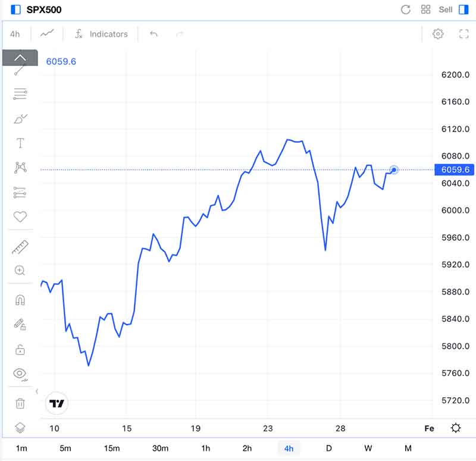
Task: Open the 4h interval dropdown
Action: 15,34
